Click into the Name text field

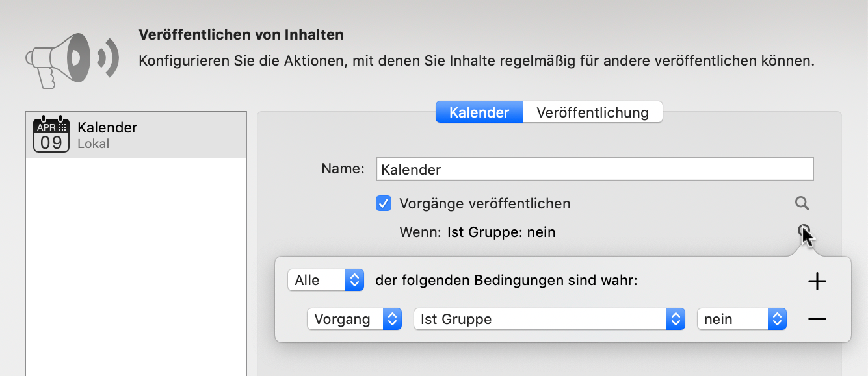594,169
